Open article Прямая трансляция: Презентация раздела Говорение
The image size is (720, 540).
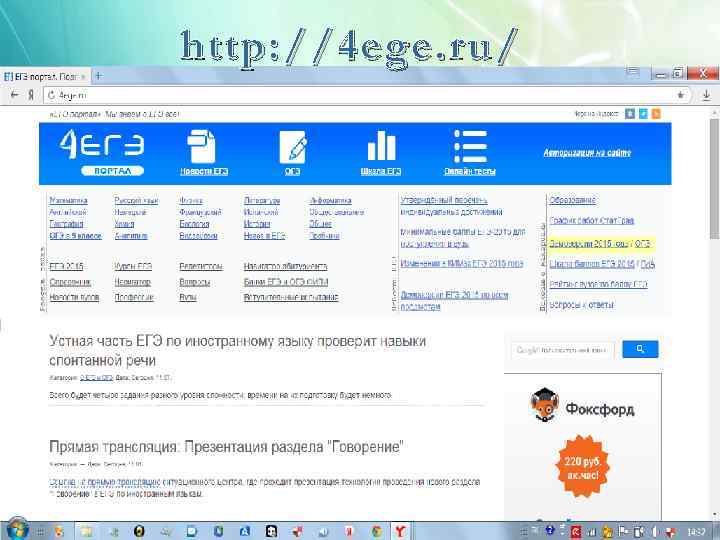(x=226, y=447)
